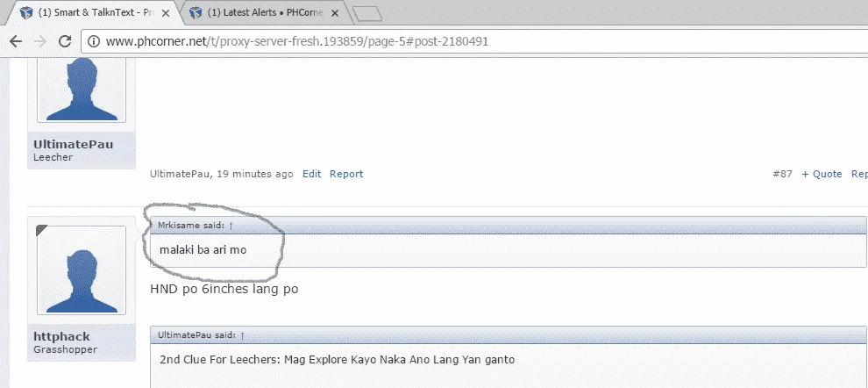
Task: Switch to Smart & TalknText tab
Action: [96, 13]
